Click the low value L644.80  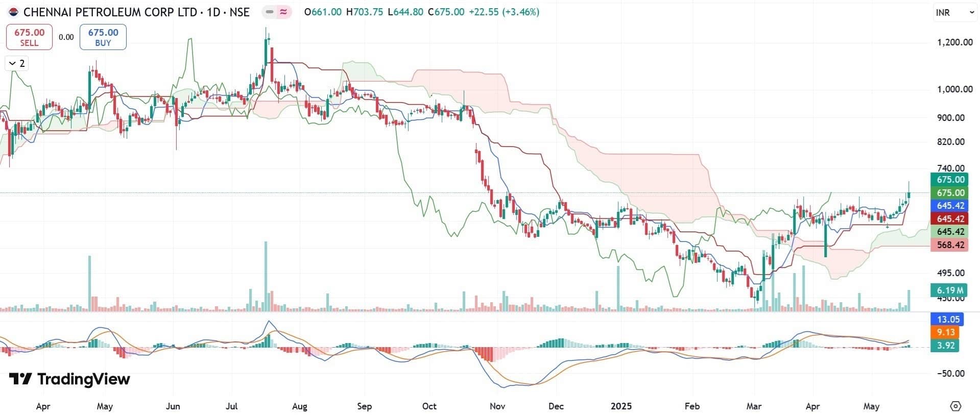405,12
